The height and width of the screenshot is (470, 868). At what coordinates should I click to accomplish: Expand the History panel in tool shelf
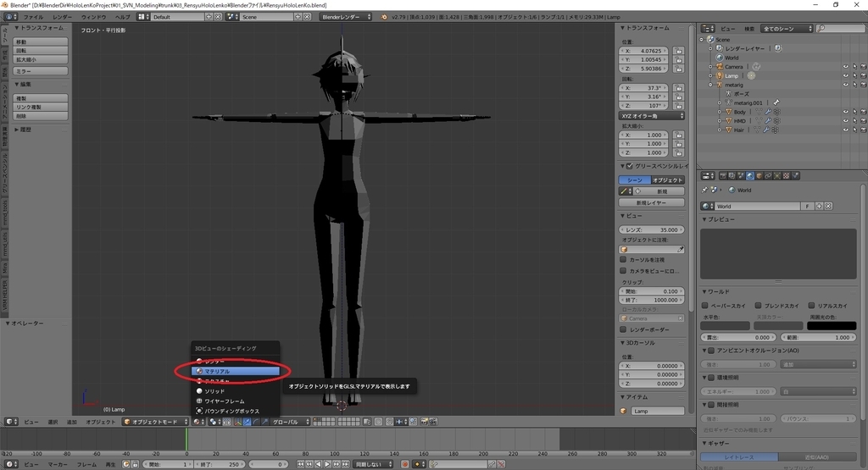23,130
